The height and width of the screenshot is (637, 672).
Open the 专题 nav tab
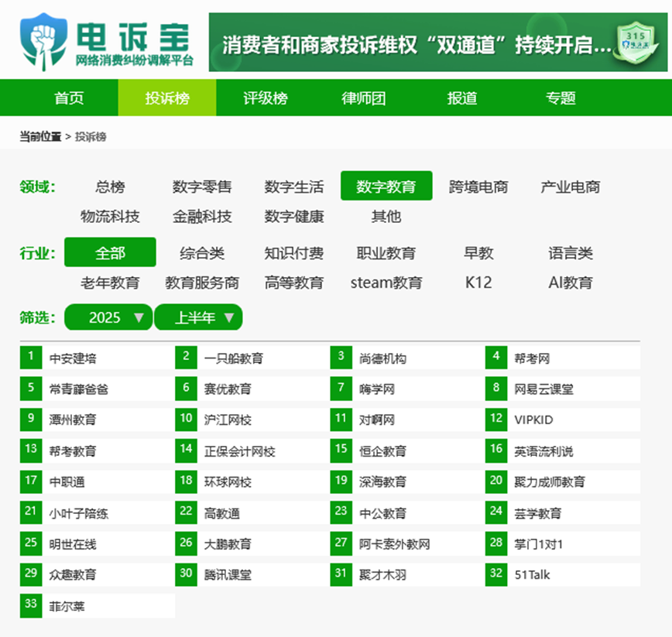561,98
